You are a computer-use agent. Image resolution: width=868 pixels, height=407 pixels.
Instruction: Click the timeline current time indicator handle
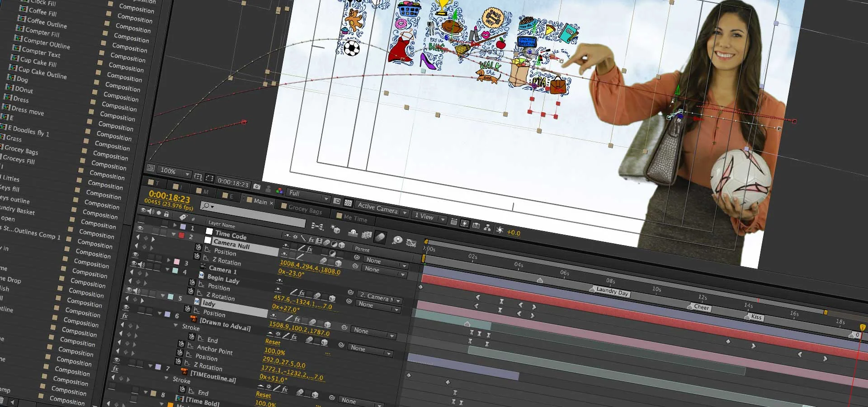[862, 327]
